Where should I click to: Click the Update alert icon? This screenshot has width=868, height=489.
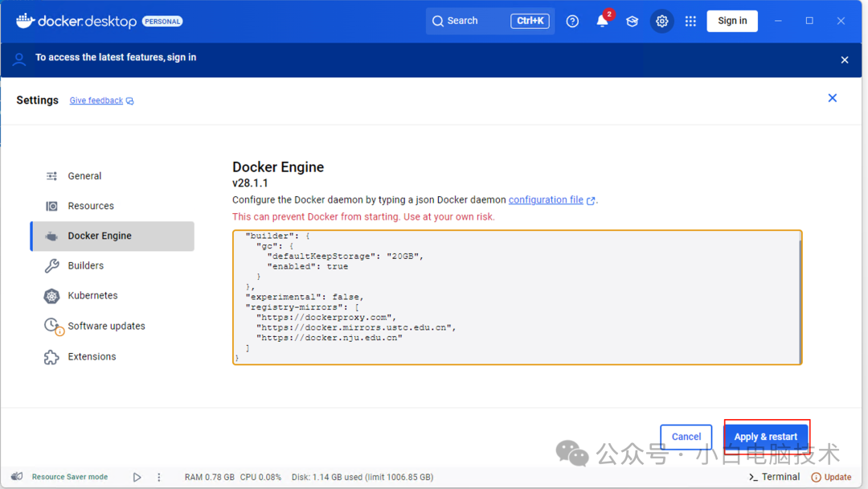[816, 477]
